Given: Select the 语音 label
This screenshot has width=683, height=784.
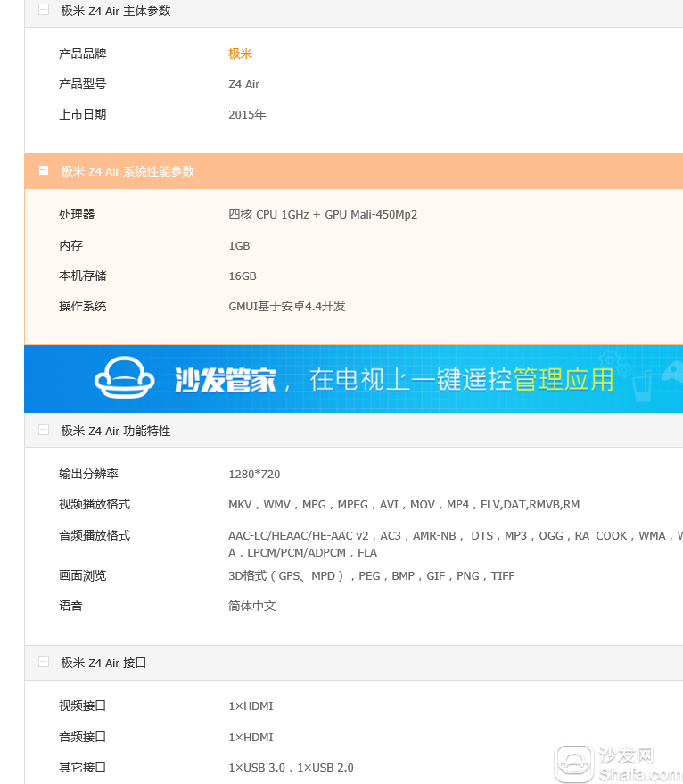Looking at the screenshot, I should pos(70,606).
